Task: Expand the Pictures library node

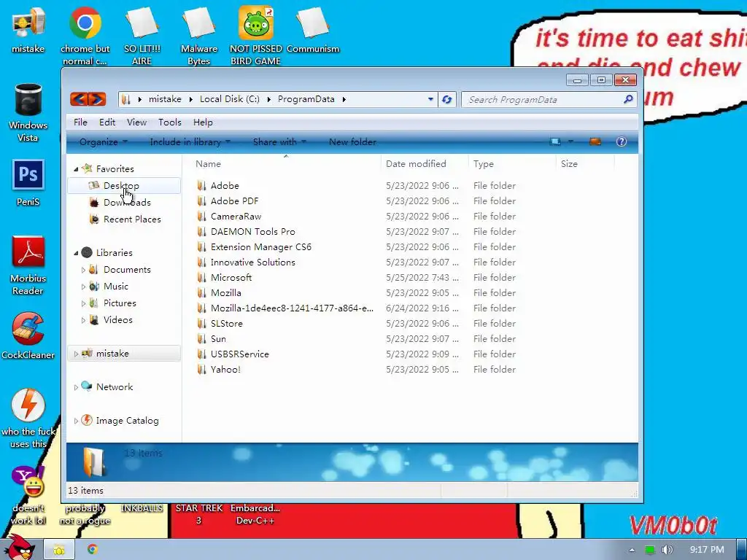Action: pyautogui.click(x=83, y=303)
